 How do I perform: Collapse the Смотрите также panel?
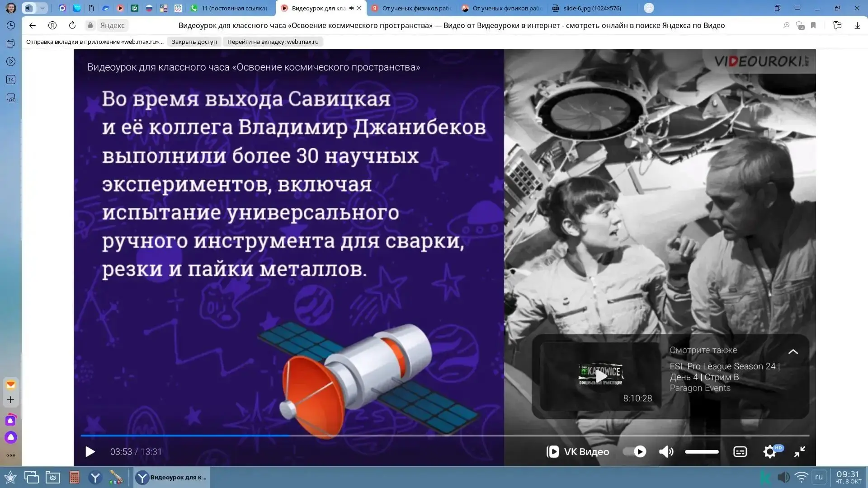pos(793,352)
